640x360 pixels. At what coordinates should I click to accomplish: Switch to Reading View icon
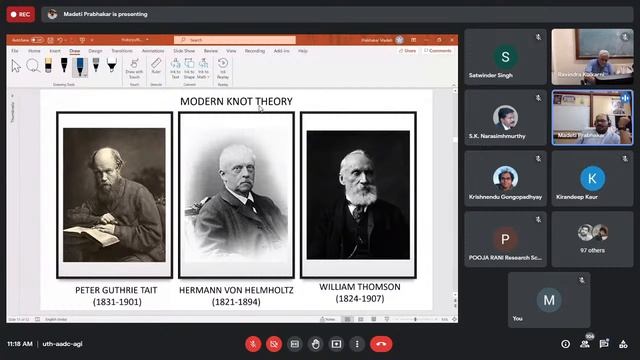click(x=373, y=319)
